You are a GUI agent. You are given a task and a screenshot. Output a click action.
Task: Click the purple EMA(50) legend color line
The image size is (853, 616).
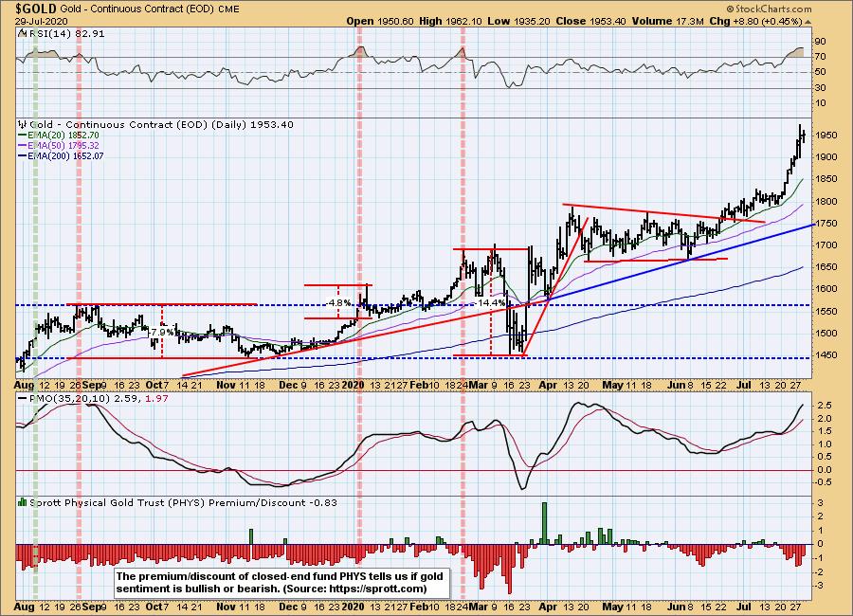(23, 145)
